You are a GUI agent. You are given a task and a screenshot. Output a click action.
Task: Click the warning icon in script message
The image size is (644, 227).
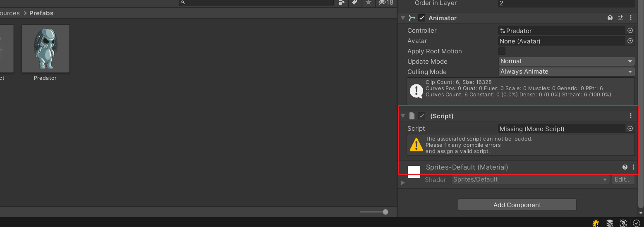click(x=416, y=145)
